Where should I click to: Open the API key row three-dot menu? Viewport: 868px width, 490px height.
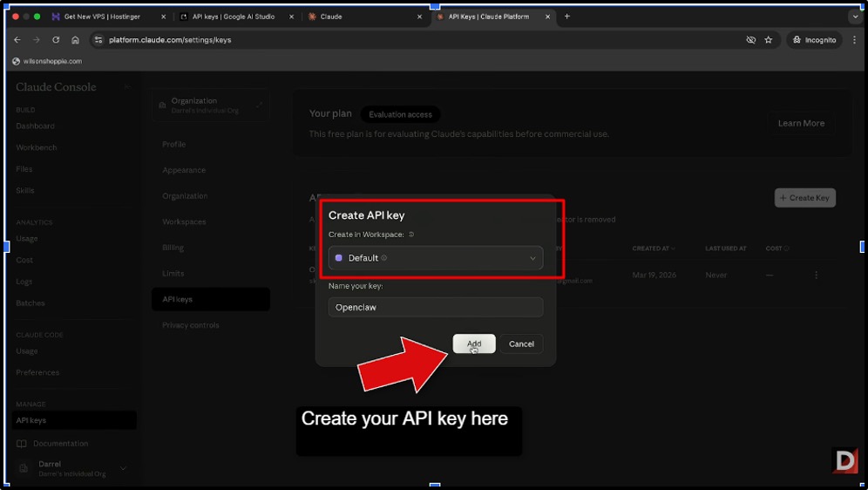(x=816, y=276)
